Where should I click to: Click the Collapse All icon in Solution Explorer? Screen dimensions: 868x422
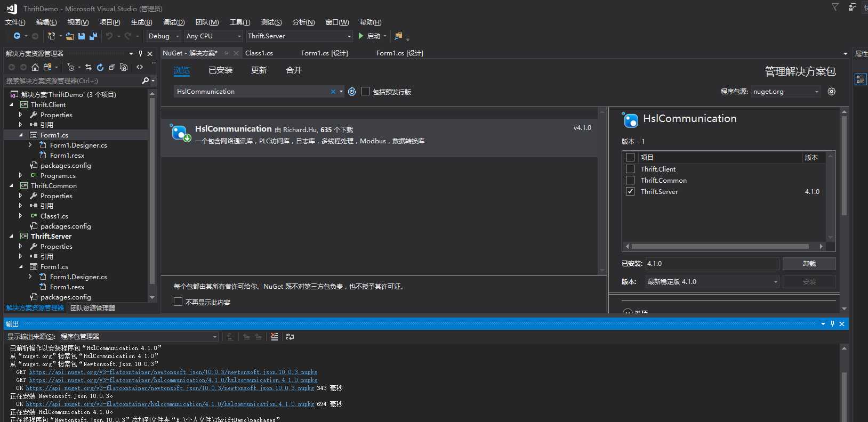tap(112, 67)
